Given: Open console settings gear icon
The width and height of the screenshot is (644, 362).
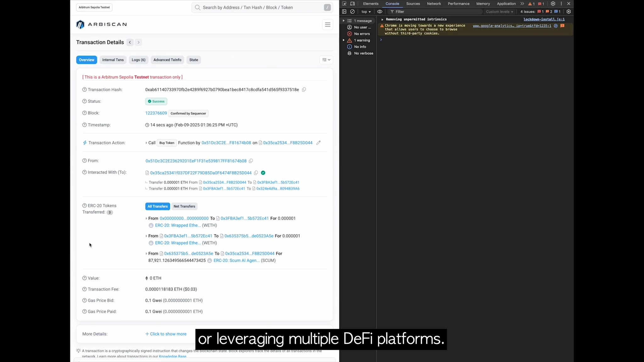Looking at the screenshot, I should (x=569, y=12).
